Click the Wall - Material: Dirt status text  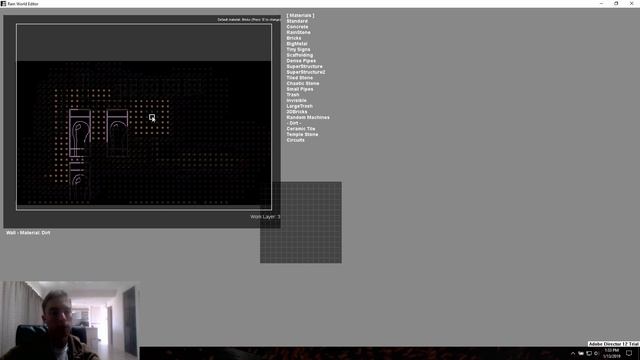(x=28, y=233)
